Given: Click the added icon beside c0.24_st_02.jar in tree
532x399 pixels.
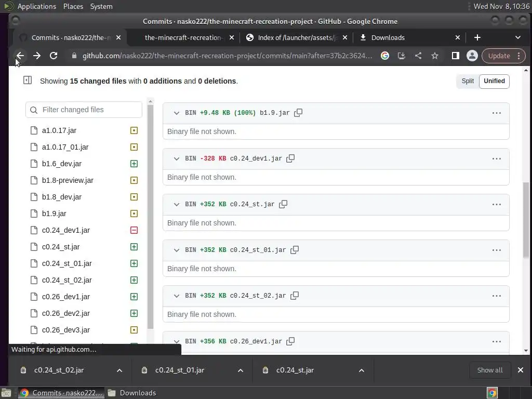Looking at the screenshot, I should coord(134,280).
